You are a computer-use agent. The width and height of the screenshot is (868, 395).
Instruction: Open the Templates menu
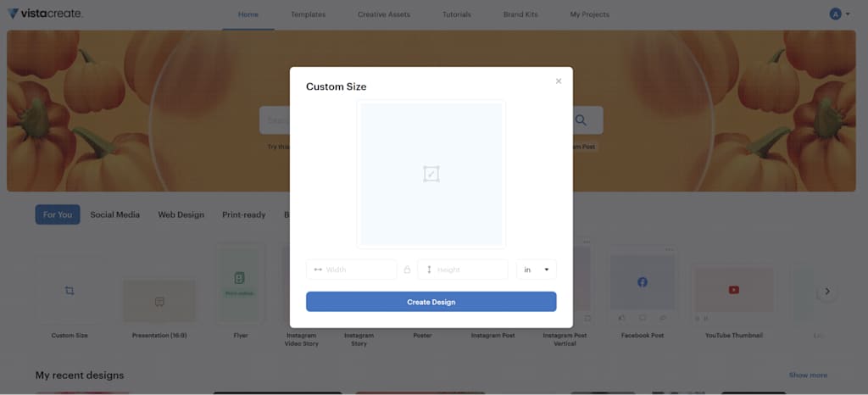[309, 14]
